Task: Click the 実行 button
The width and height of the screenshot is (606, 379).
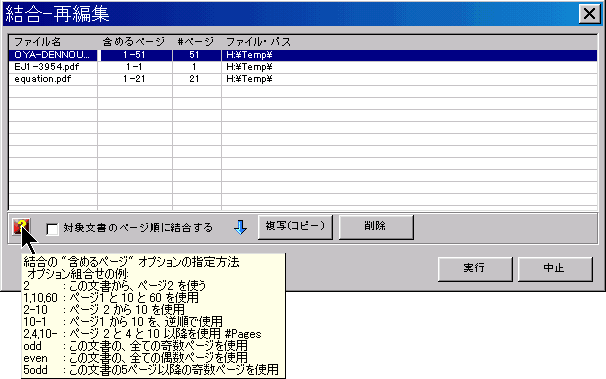Action: click(x=475, y=269)
